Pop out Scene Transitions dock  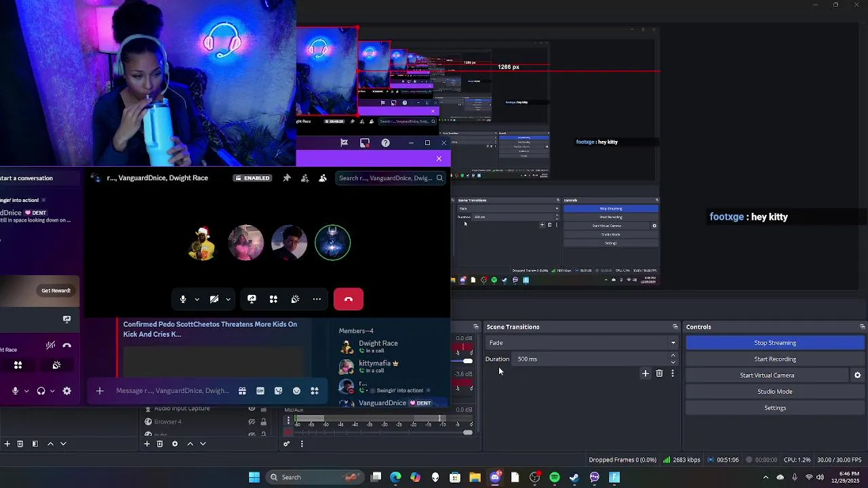click(x=675, y=327)
